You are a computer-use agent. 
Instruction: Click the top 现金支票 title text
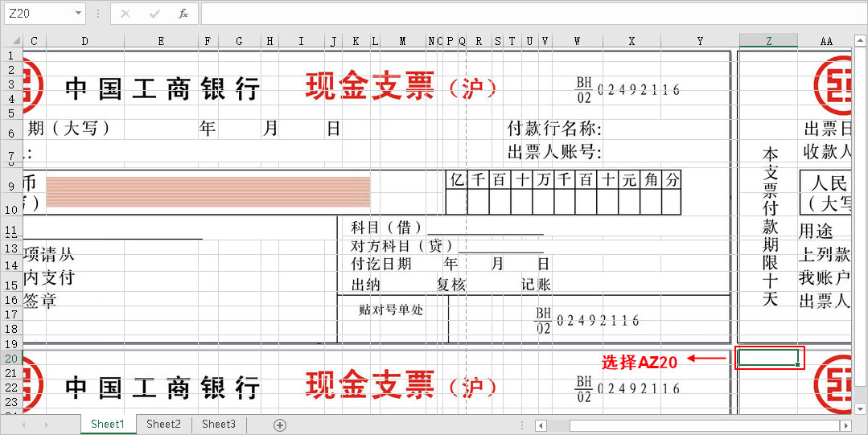(x=370, y=87)
